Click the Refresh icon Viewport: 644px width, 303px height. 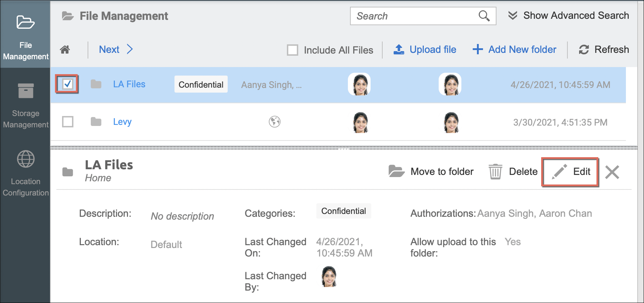tap(584, 50)
